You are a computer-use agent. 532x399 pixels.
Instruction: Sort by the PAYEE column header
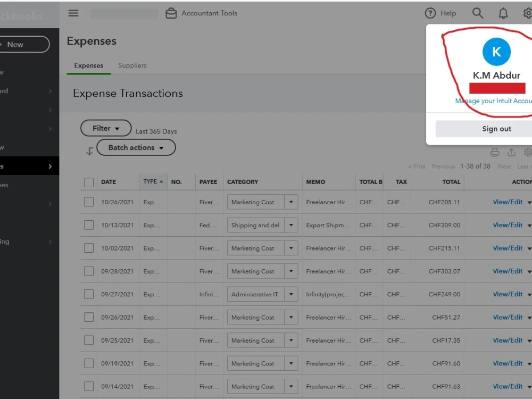click(208, 182)
